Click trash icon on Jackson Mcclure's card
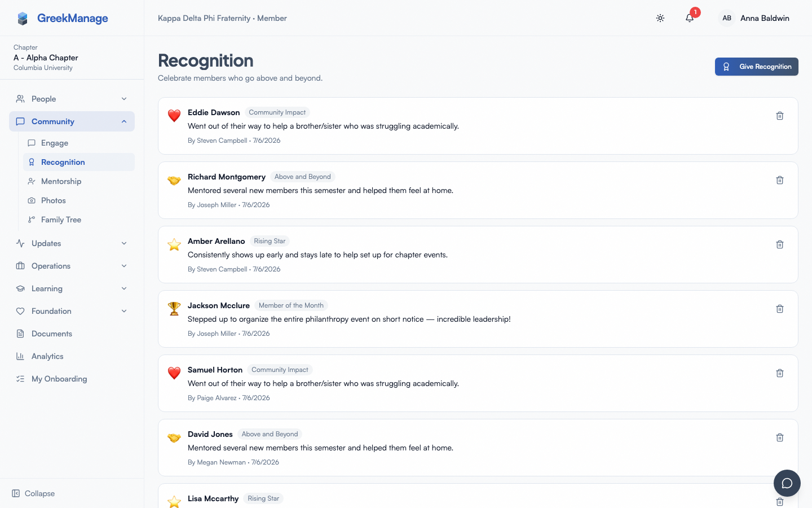The width and height of the screenshot is (812, 508). click(780, 309)
